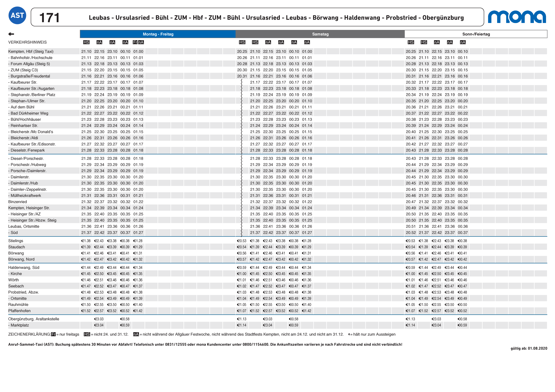Click the VERKEHRSHINWEIS row label
Image resolution: width=555 pixels, height=392 pixels.
click(x=27, y=42)
